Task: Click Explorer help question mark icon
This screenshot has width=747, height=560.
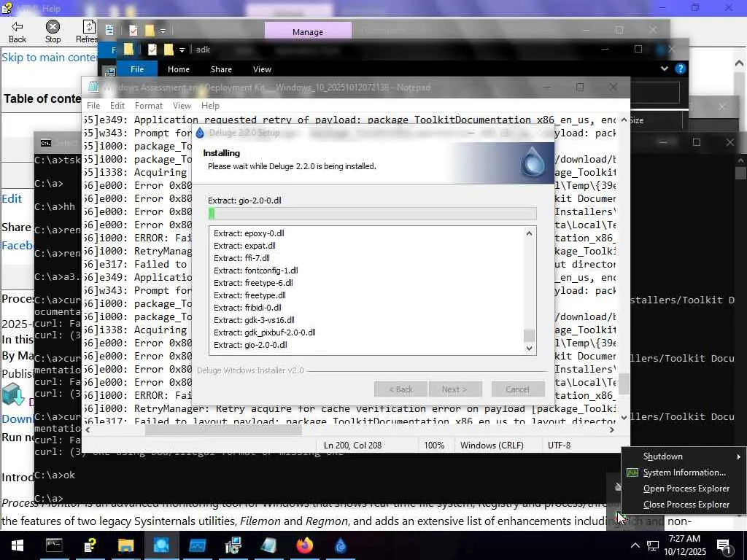Action: click(x=681, y=69)
